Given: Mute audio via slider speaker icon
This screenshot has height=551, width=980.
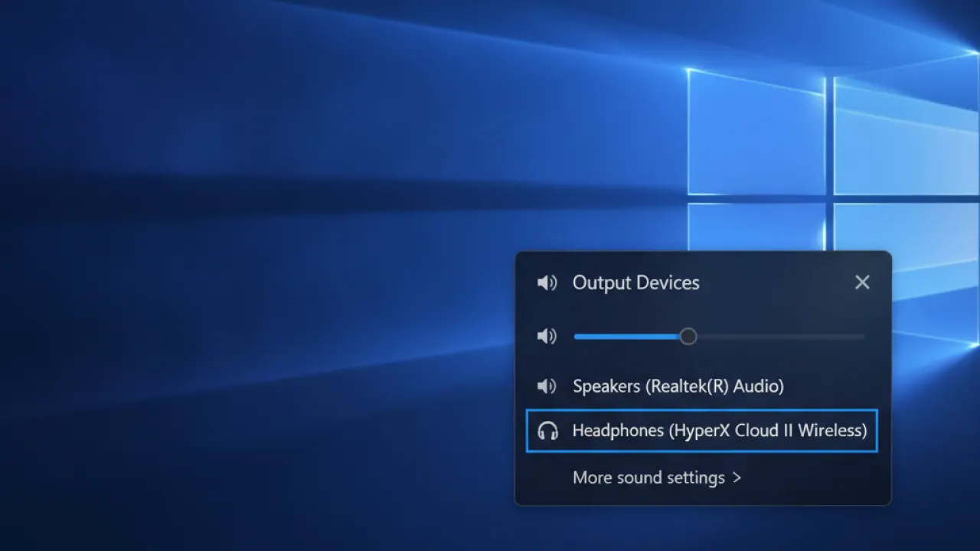Looking at the screenshot, I should (547, 337).
